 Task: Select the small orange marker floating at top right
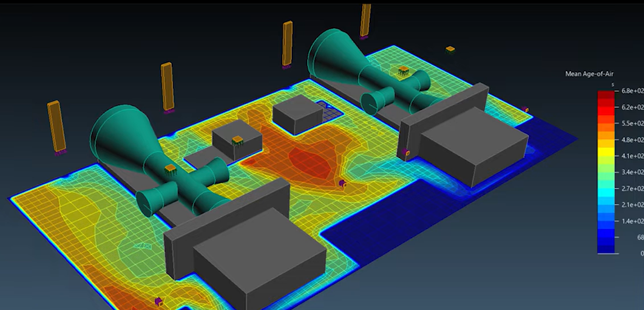450,49
